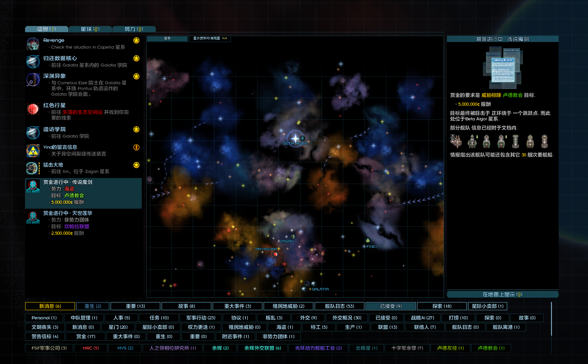Toggle the 故事 (8) filter tag
Screen dimensions: 588x364
pos(186,306)
